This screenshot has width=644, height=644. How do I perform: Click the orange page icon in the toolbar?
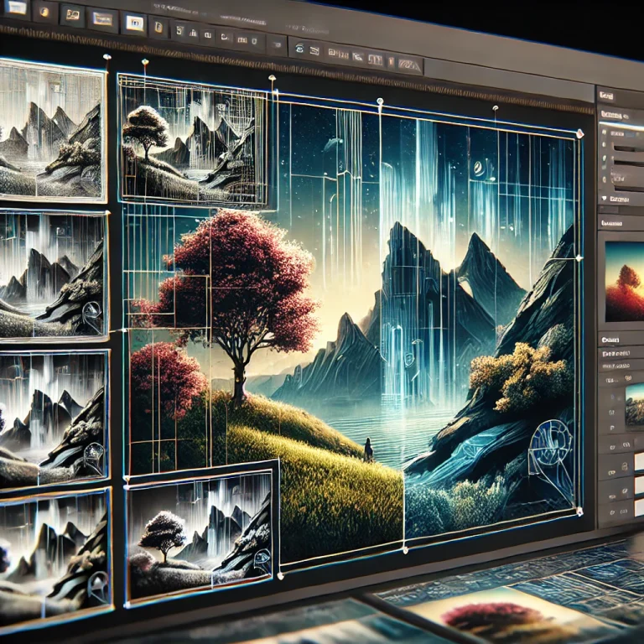point(158,28)
